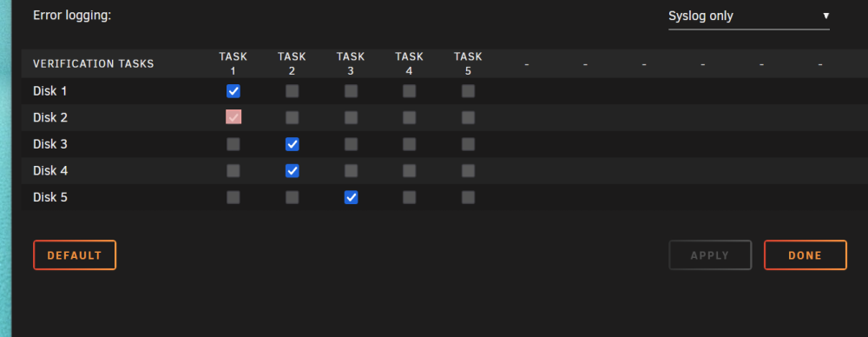868x337 pixels.
Task: Uncheck Disk 1 Task 1 checkbox
Action: (x=233, y=91)
